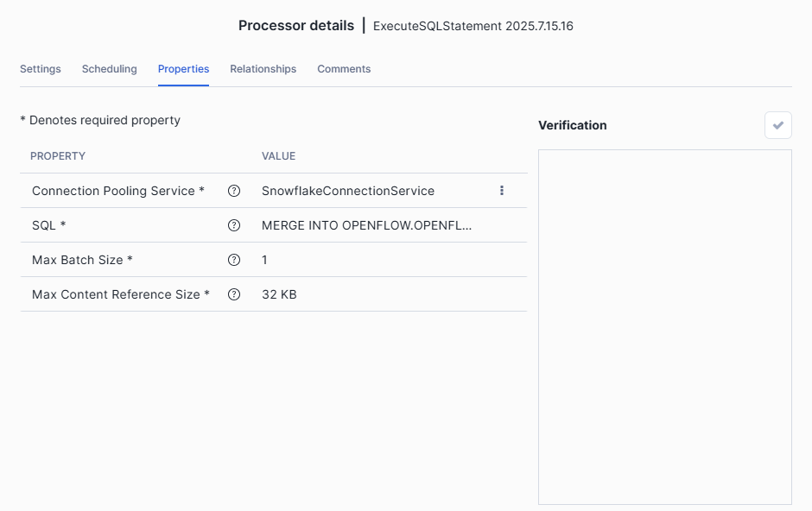Screen dimensions: 812x511
Task: Change the 32 KB value
Action: click(x=279, y=294)
